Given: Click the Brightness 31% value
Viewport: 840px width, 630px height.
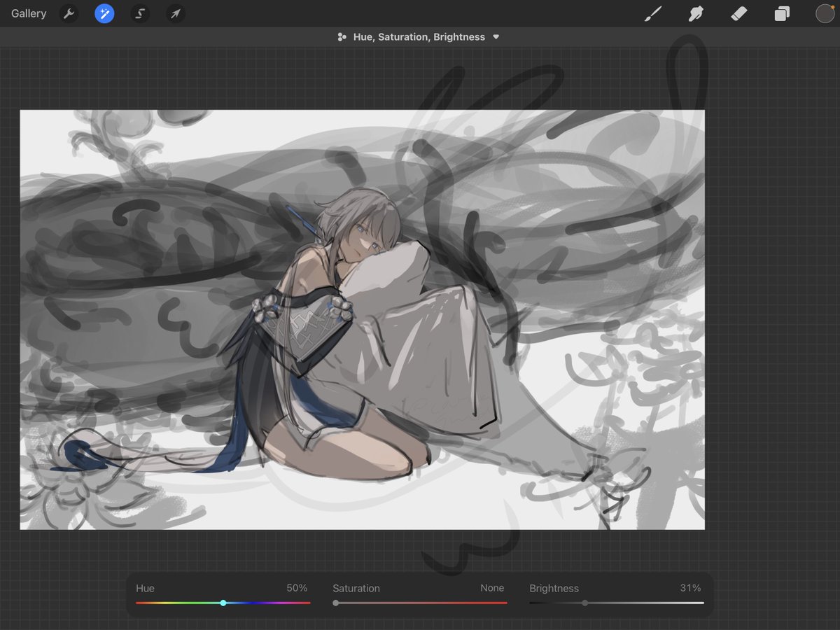Looking at the screenshot, I should click(x=690, y=588).
